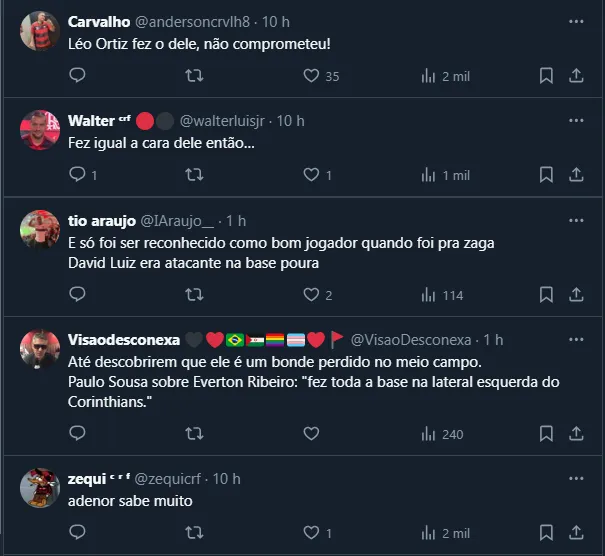Like Carvalho's tweet with 35 likes

[x=311, y=76]
